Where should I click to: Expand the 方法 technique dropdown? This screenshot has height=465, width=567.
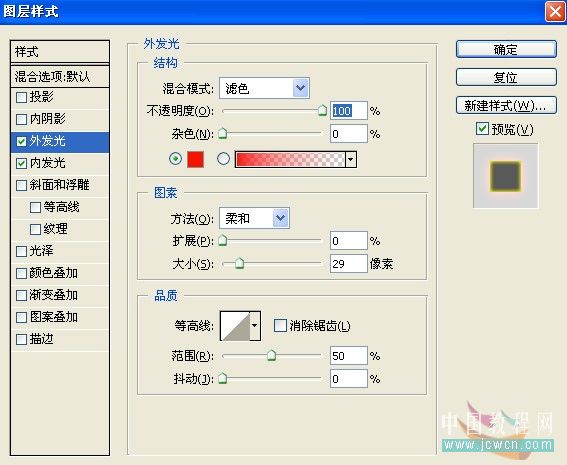click(254, 218)
